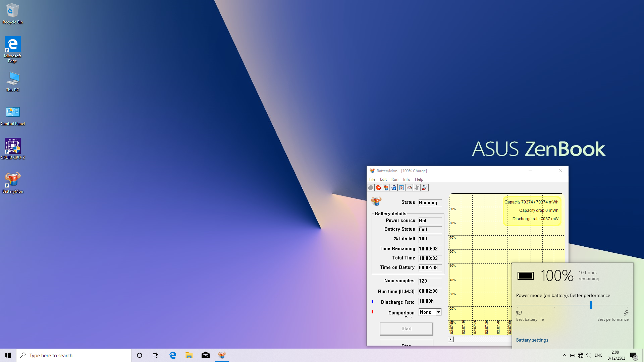The height and width of the screenshot is (362, 644).
Task: Click the best battery life leaf icon
Action: (x=519, y=313)
